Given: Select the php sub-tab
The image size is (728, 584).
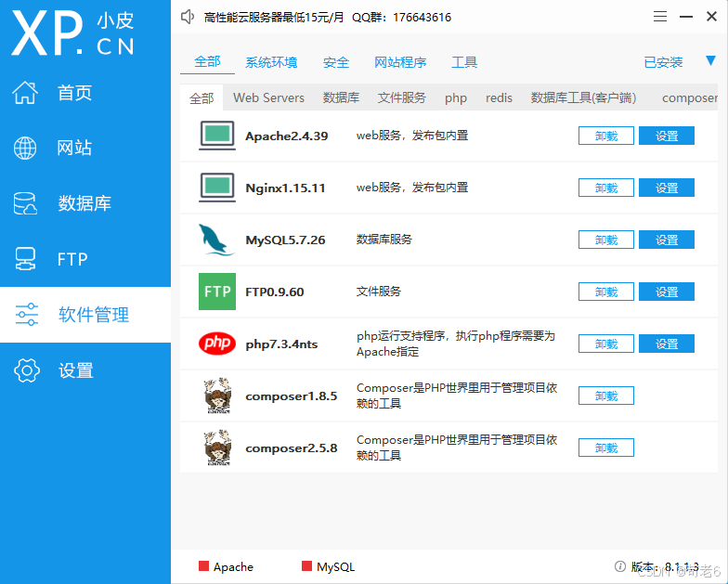Looking at the screenshot, I should (x=456, y=98).
